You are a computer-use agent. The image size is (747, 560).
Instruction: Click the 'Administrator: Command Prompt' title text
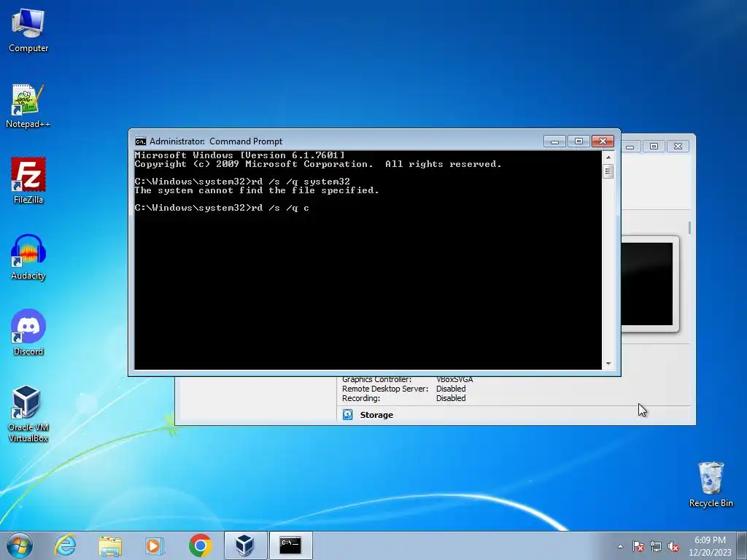point(216,141)
